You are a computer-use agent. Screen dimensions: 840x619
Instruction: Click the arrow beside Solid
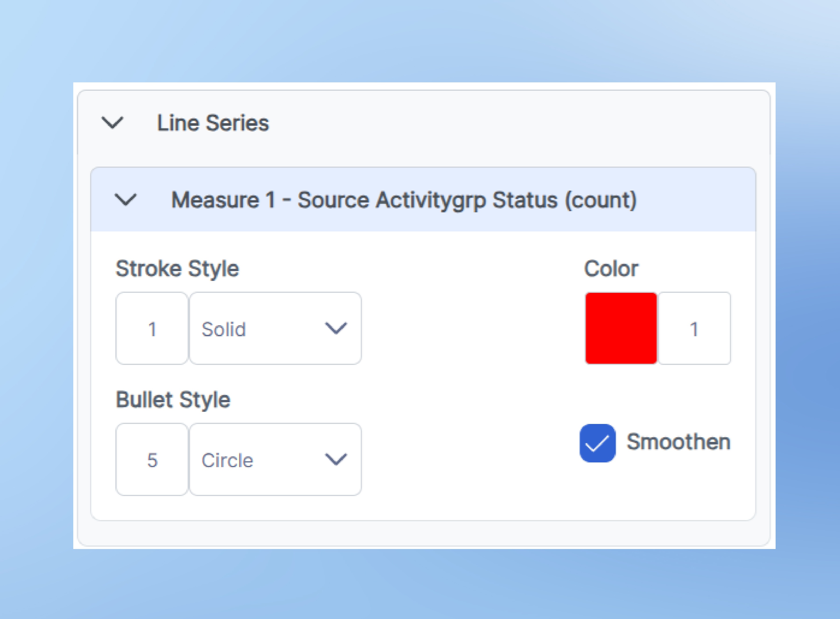point(336,328)
